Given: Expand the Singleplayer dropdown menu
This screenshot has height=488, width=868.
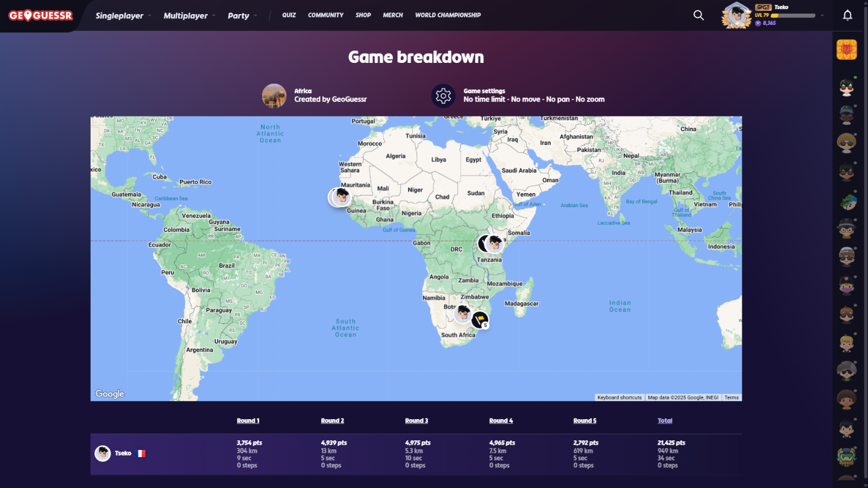Looking at the screenshot, I should coord(123,16).
